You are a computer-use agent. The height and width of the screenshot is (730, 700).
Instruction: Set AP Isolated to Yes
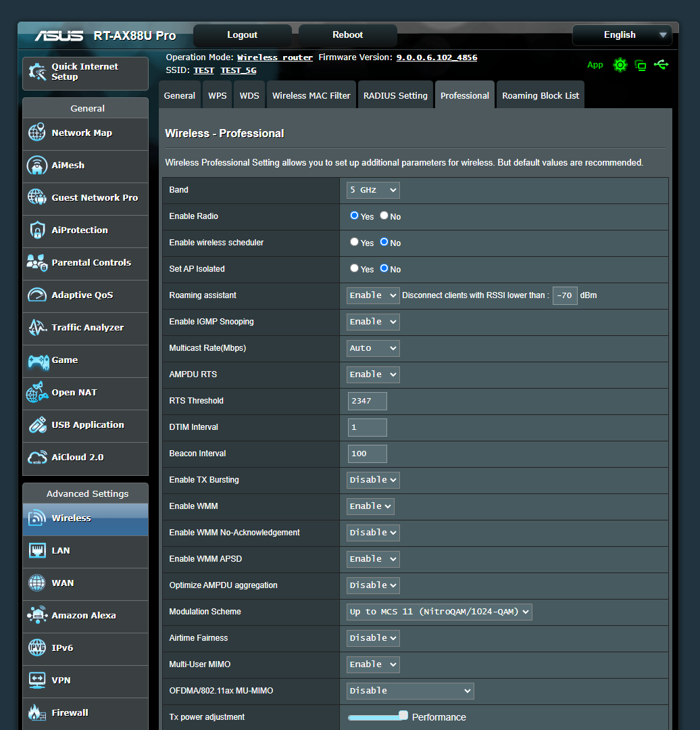354,268
